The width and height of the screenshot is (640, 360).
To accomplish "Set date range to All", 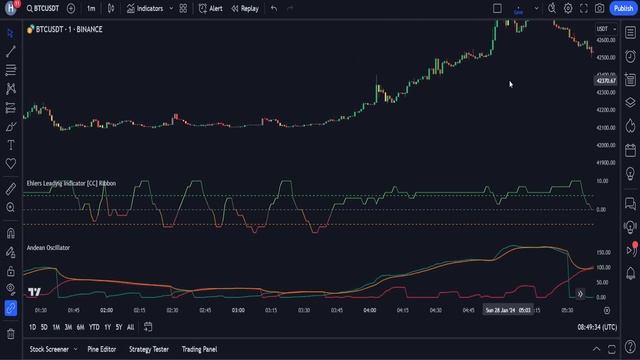I will coord(131,327).
